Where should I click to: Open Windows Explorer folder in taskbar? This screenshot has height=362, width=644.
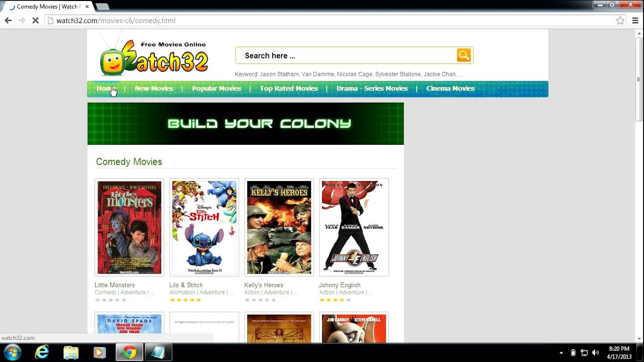pyautogui.click(x=71, y=352)
